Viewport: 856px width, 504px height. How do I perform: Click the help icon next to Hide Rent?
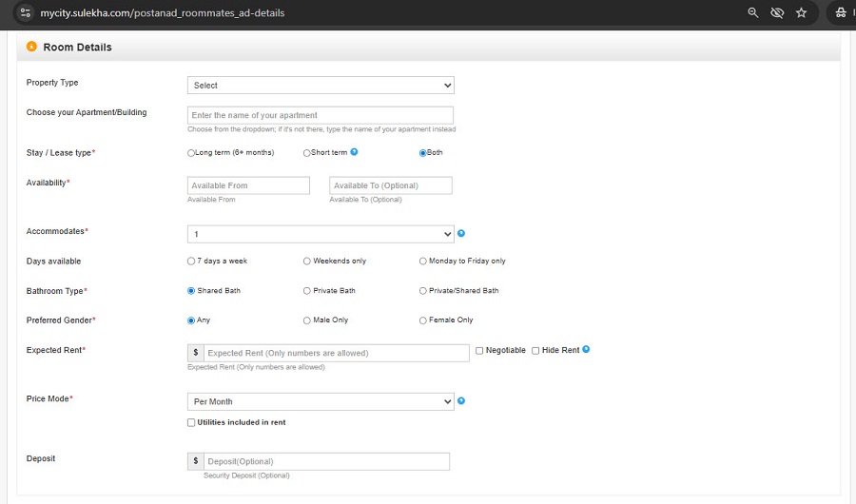pos(586,350)
